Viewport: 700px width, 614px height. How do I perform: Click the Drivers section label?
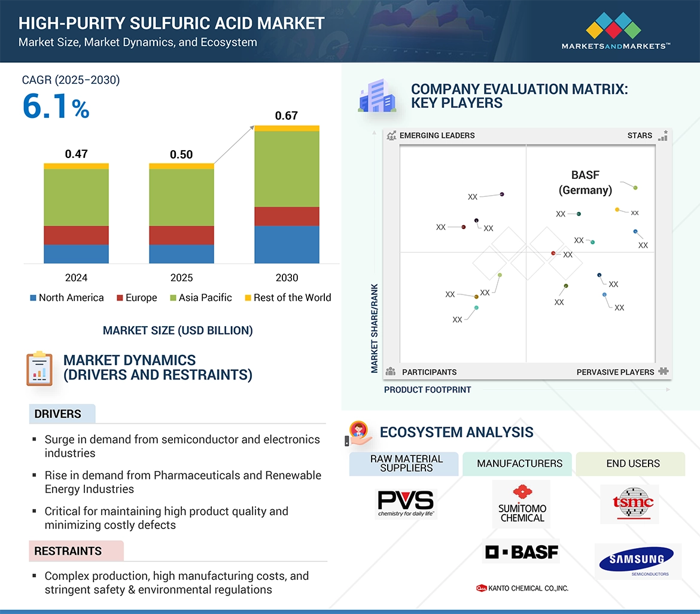coord(58,414)
